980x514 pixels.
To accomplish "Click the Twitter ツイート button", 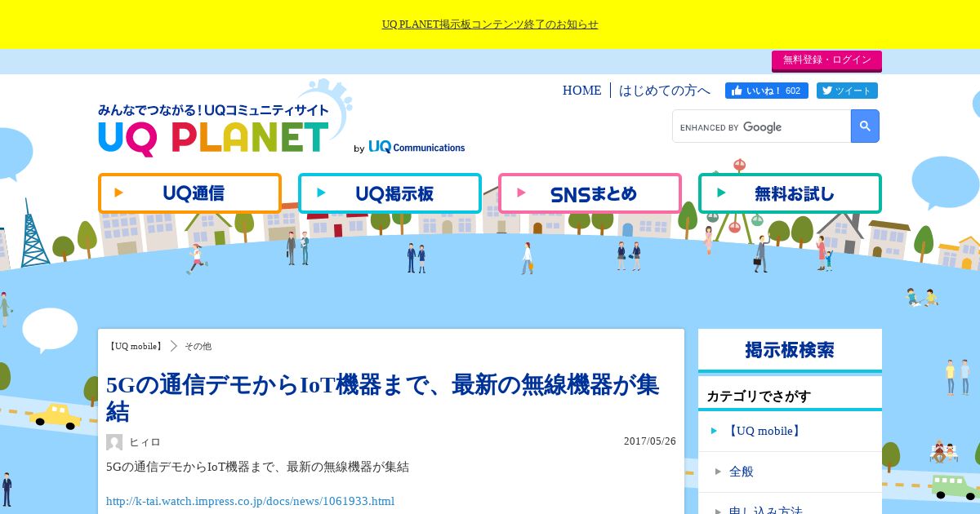I will click(847, 91).
